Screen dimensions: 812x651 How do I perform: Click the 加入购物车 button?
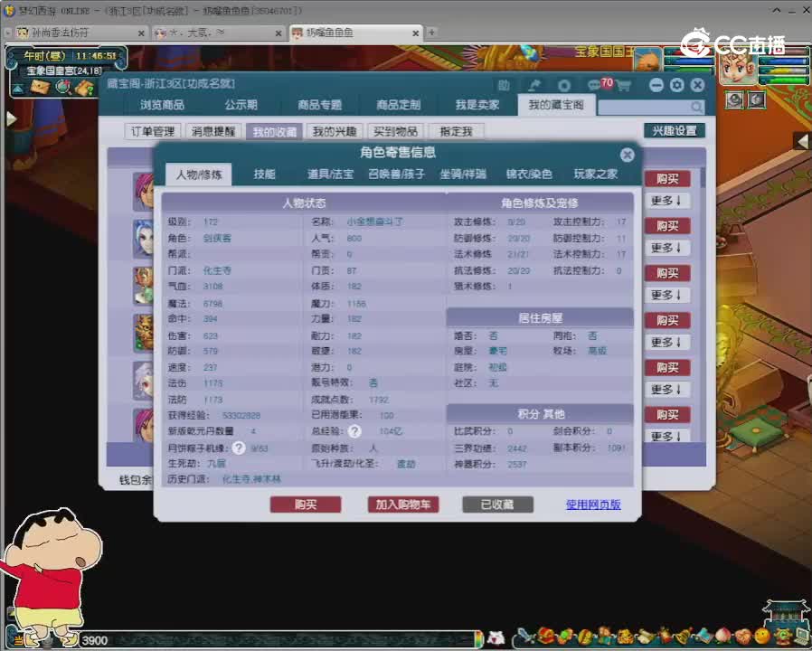coord(403,505)
